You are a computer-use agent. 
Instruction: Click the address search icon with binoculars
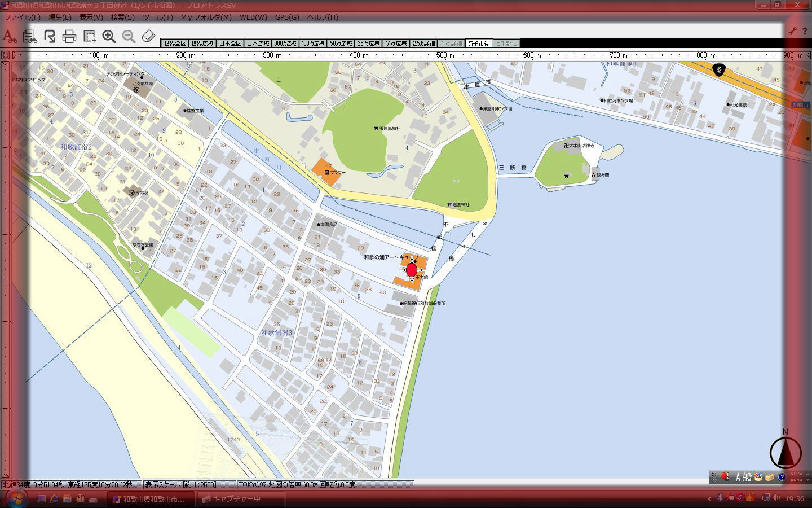pos(10,37)
